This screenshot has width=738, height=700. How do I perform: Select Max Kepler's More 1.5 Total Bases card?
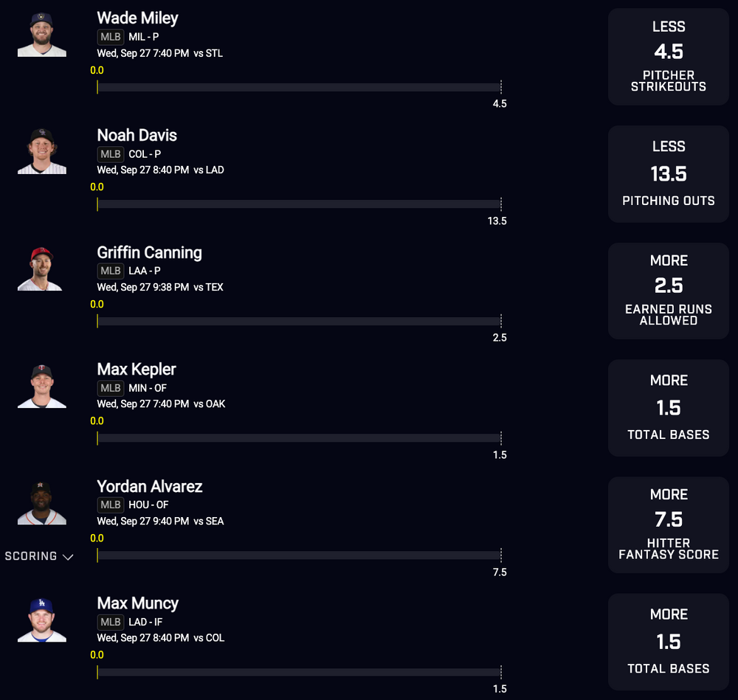(668, 408)
